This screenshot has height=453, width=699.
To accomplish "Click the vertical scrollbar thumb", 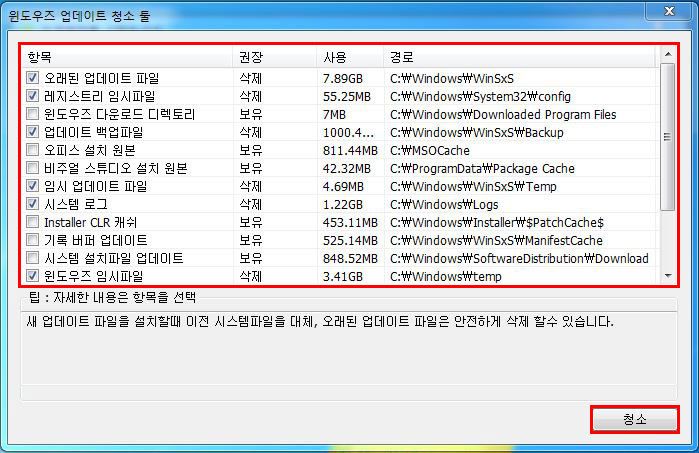I will point(667,136).
